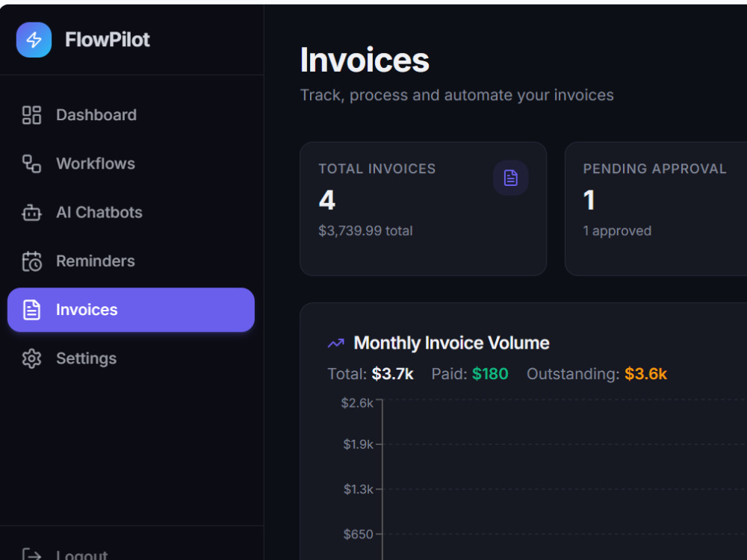Click the Logout arrow icon
The height and width of the screenshot is (560, 747).
[32, 555]
